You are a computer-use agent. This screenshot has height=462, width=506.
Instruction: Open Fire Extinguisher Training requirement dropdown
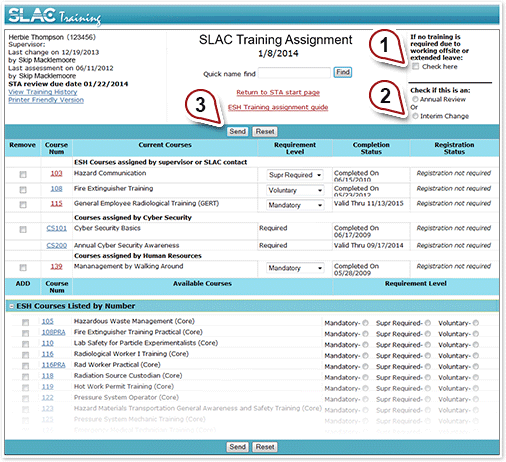(295, 190)
